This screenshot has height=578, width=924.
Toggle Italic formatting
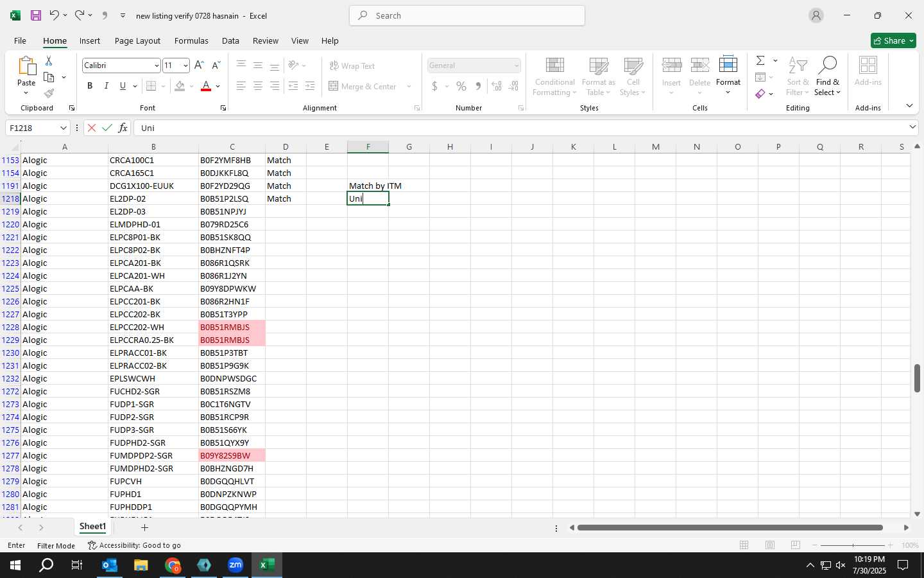[106, 86]
